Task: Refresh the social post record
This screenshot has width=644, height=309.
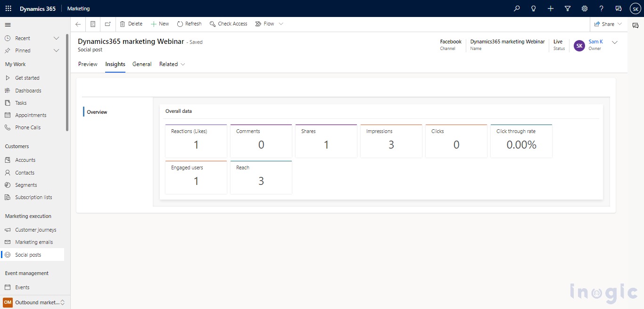Action: pyautogui.click(x=189, y=24)
